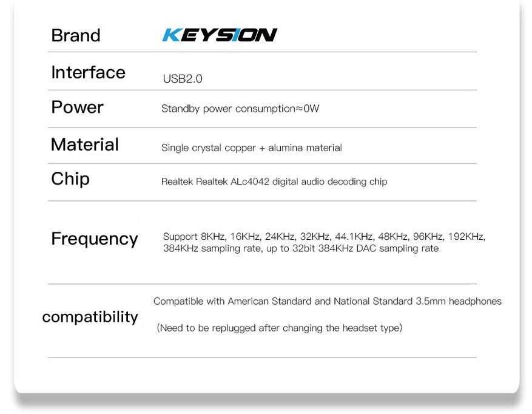Viewport: 532px width, 414px height.
Task: Click the Material heading
Action: 85,144
